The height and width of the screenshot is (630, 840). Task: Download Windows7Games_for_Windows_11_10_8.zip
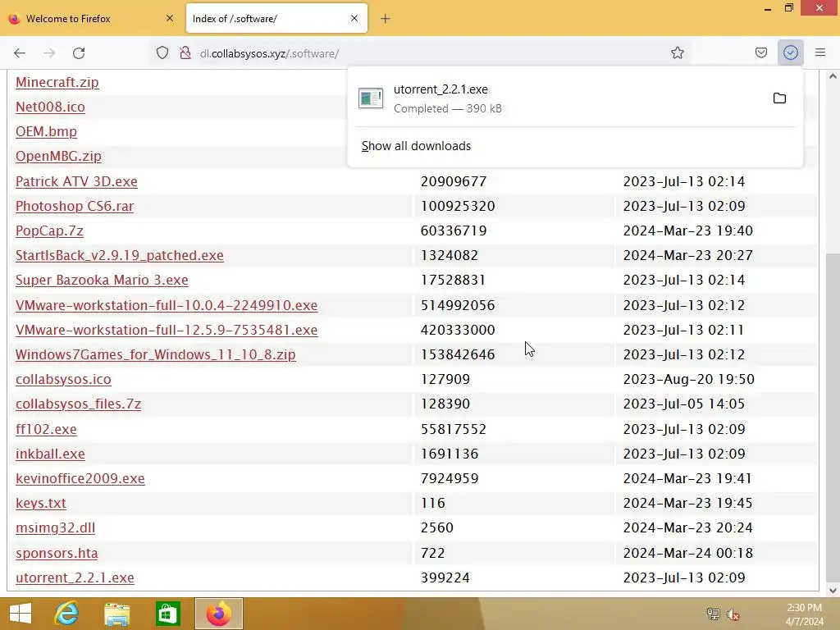tap(155, 354)
